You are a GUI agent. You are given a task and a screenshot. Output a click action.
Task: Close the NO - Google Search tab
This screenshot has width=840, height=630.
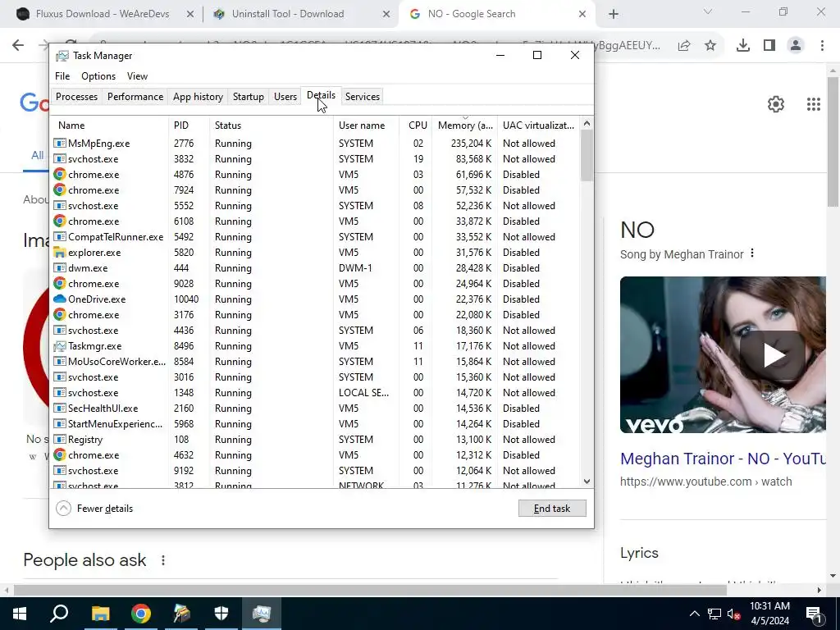click(x=582, y=14)
